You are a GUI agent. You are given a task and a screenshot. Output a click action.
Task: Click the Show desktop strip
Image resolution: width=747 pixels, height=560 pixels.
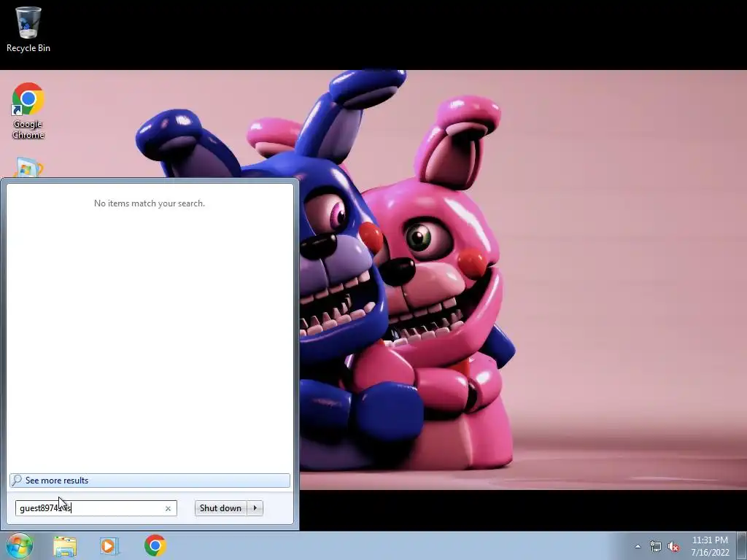tap(742, 545)
